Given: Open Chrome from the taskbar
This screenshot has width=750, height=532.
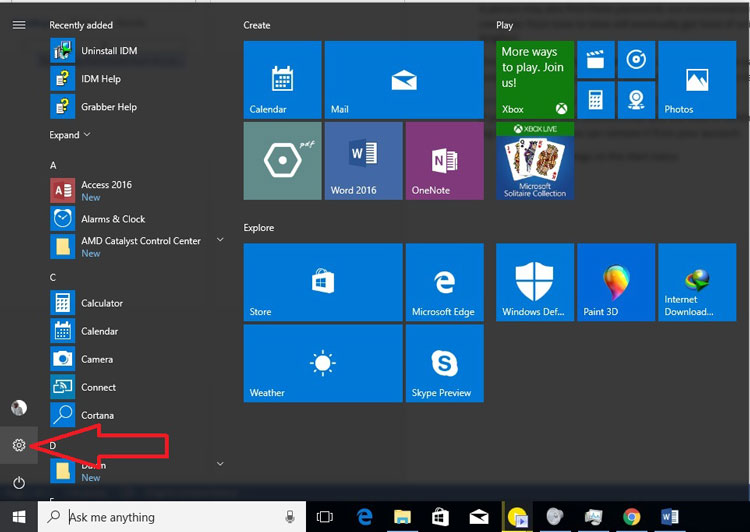Looking at the screenshot, I should (632, 517).
